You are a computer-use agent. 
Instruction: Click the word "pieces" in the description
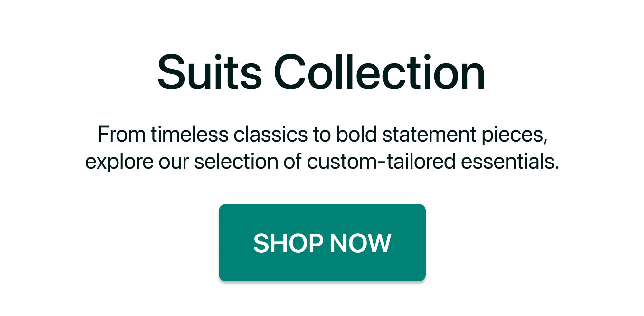[x=514, y=135]
